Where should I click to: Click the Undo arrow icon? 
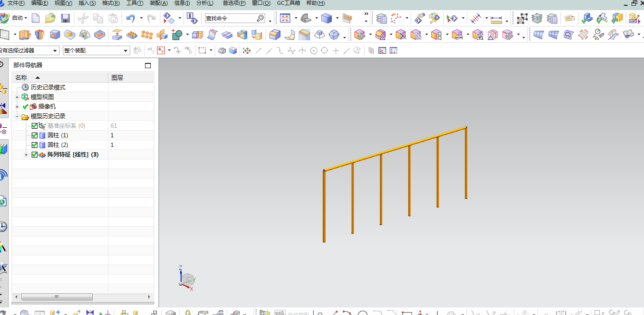tap(130, 18)
